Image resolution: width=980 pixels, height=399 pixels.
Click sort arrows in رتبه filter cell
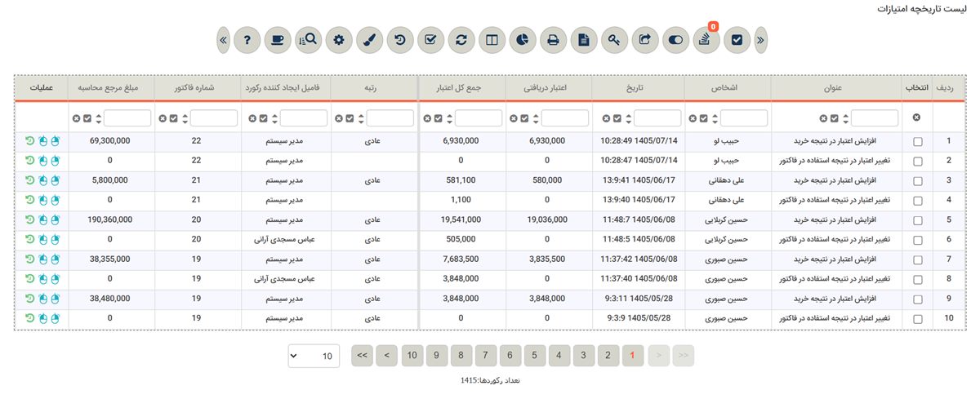[360, 118]
